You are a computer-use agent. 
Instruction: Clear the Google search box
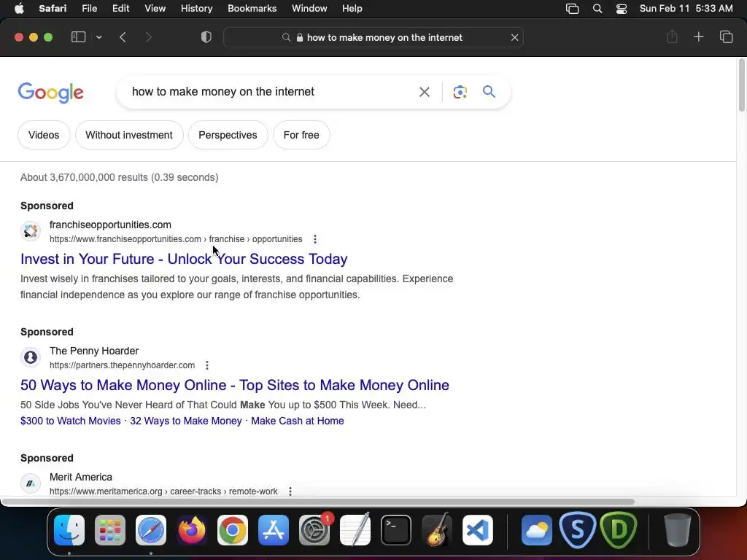[x=424, y=92]
